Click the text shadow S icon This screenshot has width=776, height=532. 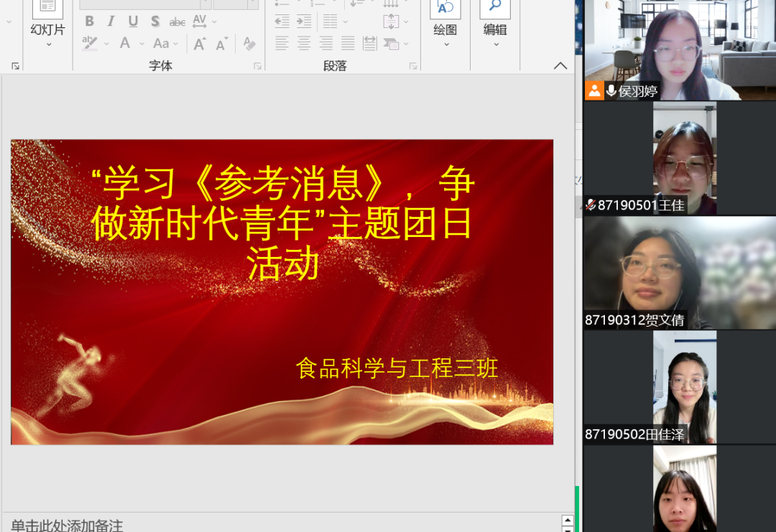155,22
